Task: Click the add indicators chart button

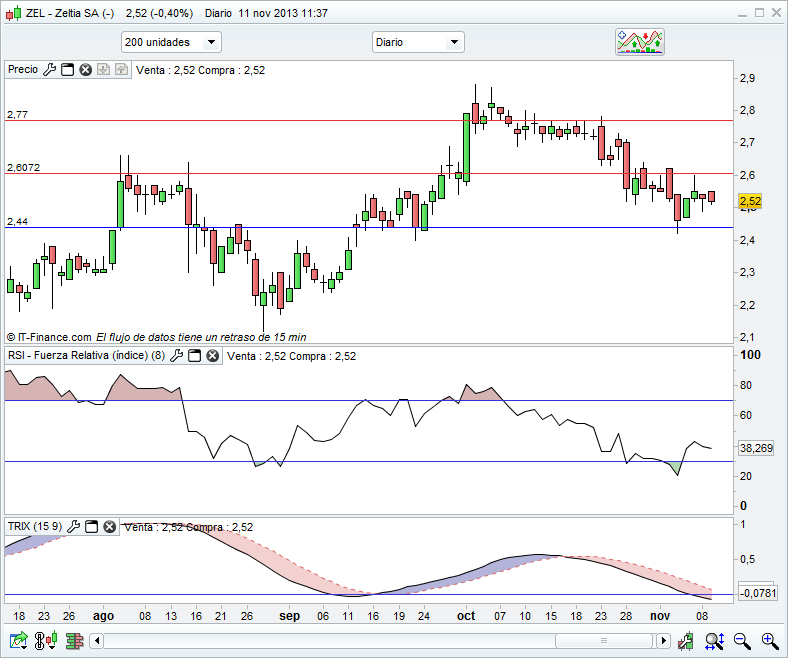Action: coord(640,42)
